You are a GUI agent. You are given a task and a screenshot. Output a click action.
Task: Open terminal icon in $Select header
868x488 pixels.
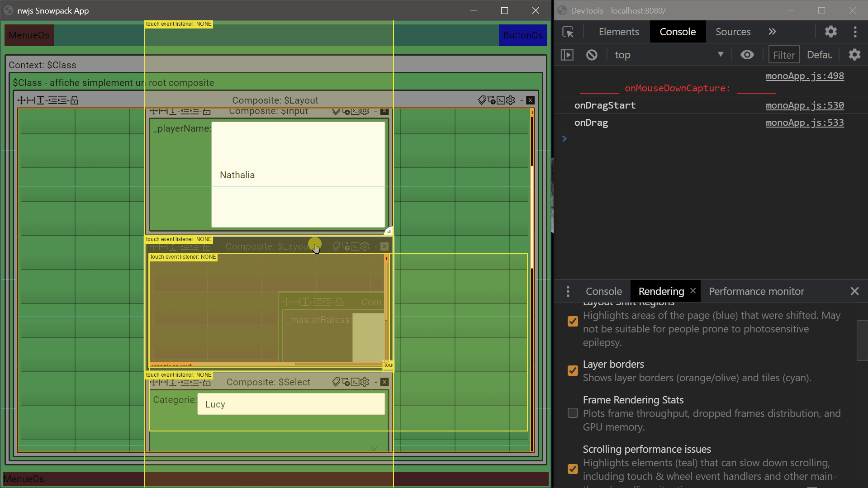pyautogui.click(x=355, y=382)
